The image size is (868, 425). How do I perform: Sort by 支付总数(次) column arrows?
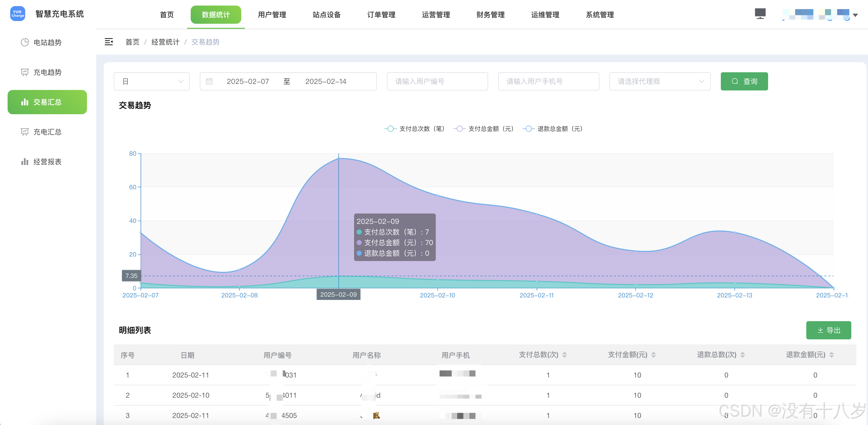(565, 355)
